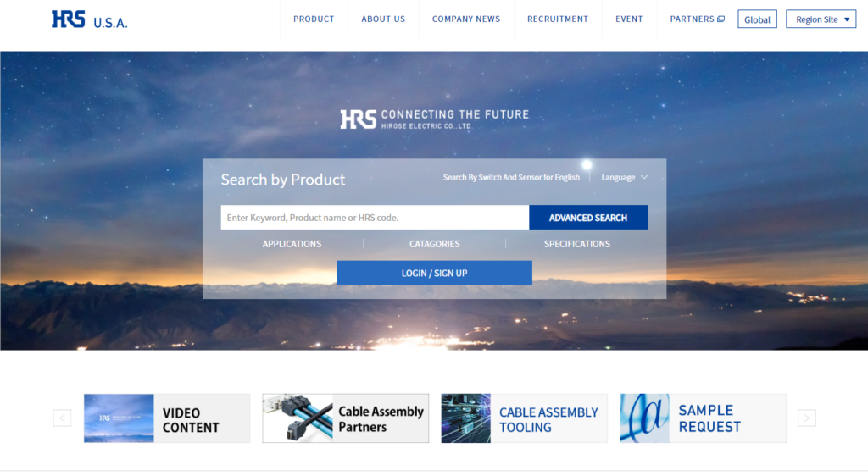Viewport: 868px width, 476px height.
Task: Click the carousel next arrow
Action: 807,418
